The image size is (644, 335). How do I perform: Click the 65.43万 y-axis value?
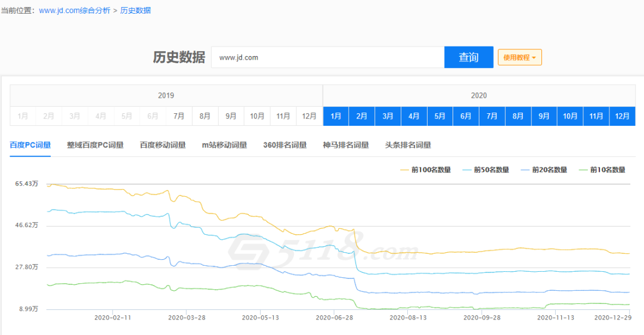click(27, 184)
